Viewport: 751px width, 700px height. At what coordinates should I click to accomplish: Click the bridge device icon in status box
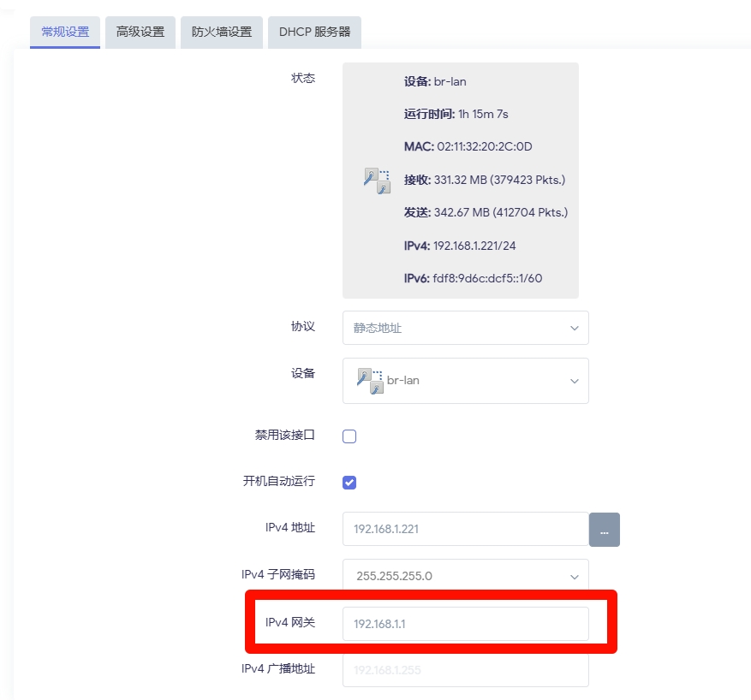click(x=377, y=181)
